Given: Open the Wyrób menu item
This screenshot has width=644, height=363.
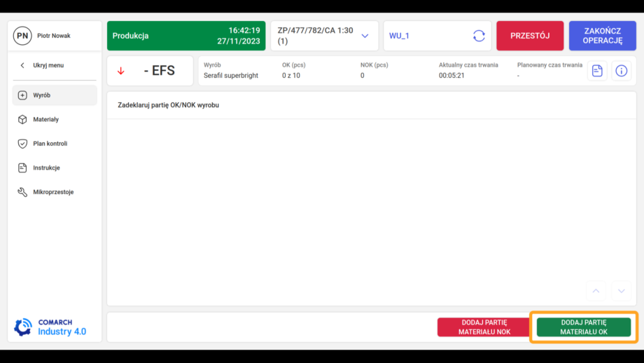Looking at the screenshot, I should coord(55,95).
